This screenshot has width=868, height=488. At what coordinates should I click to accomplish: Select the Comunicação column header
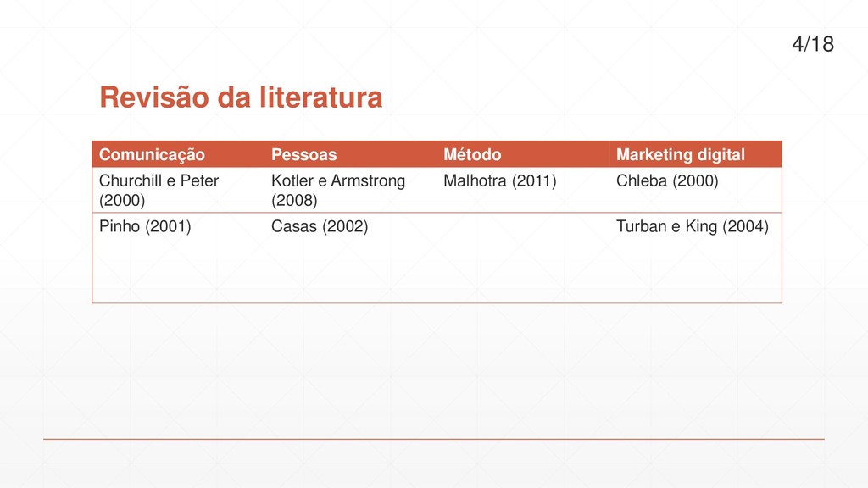(x=178, y=154)
